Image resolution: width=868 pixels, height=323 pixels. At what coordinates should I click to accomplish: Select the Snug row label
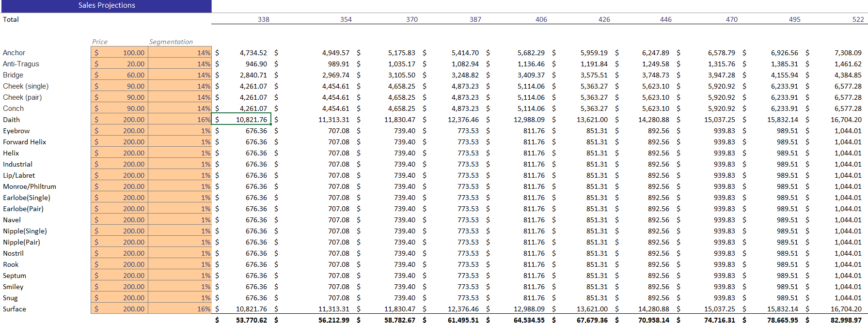[10, 298]
